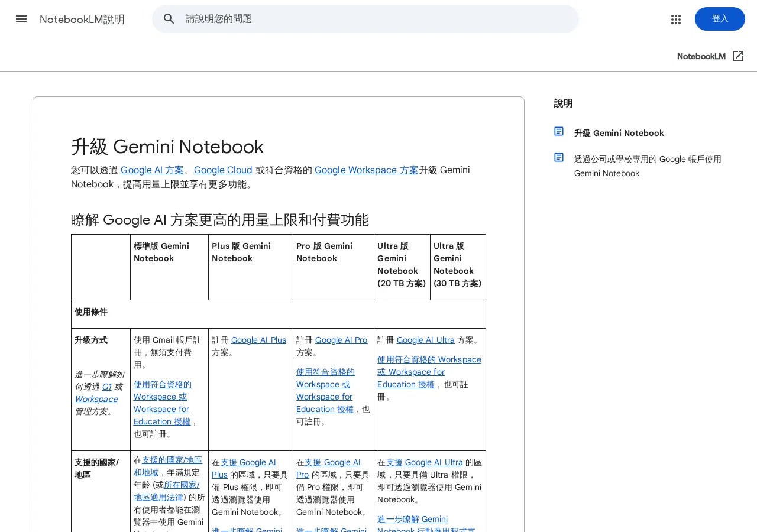
Task: Open 支援 Google AI Ultra region link
Action: pos(425,462)
